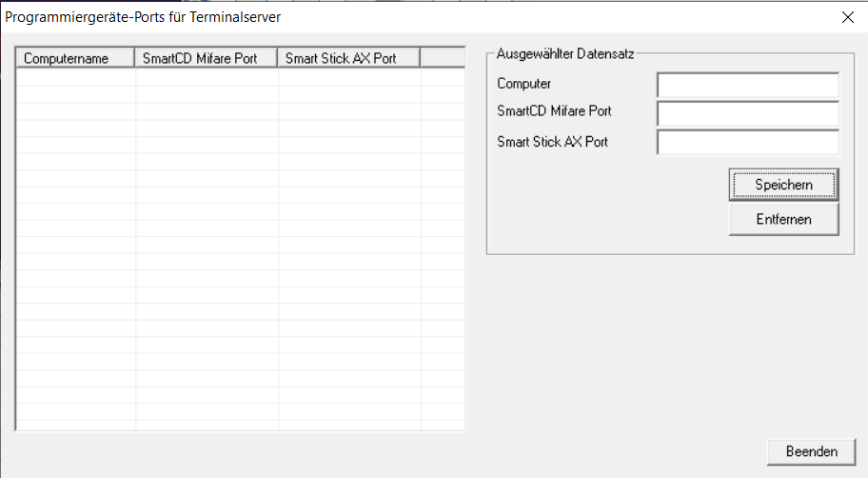
Task: Click the SmartCD Mifare Port column header
Action: tap(207, 58)
